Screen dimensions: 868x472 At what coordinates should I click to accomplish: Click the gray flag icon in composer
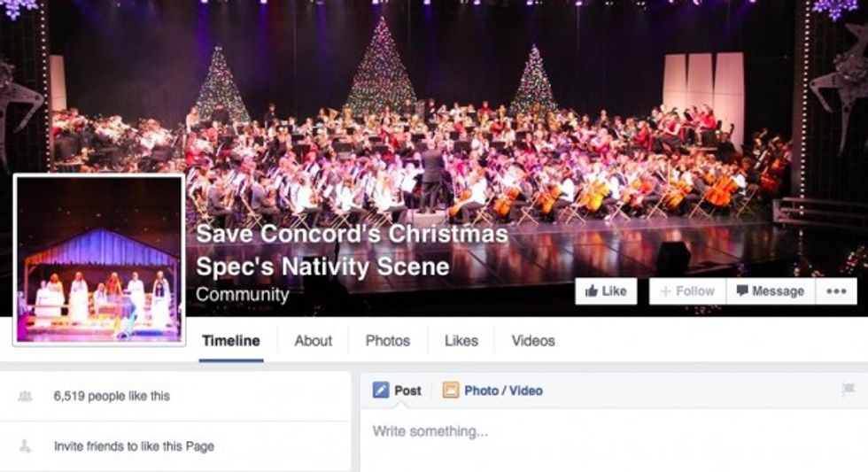pos(848,390)
